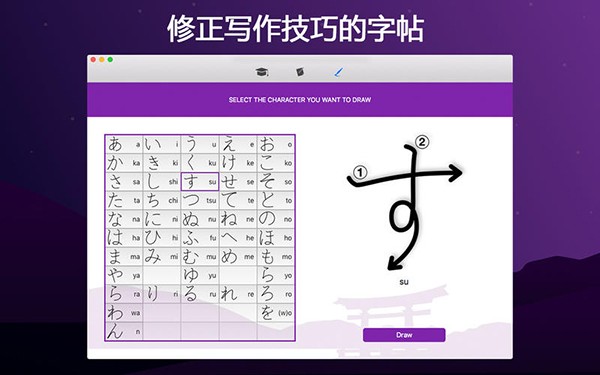Click the green zoom window button

110,60
